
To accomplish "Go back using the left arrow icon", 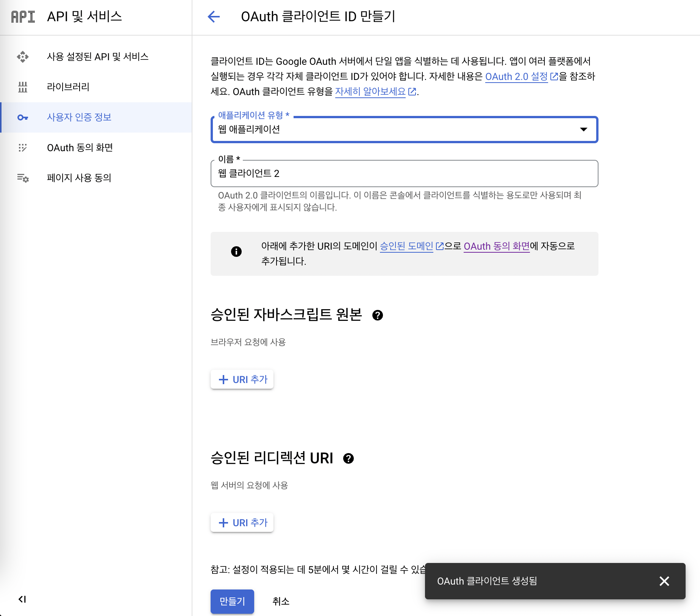I will [x=214, y=17].
